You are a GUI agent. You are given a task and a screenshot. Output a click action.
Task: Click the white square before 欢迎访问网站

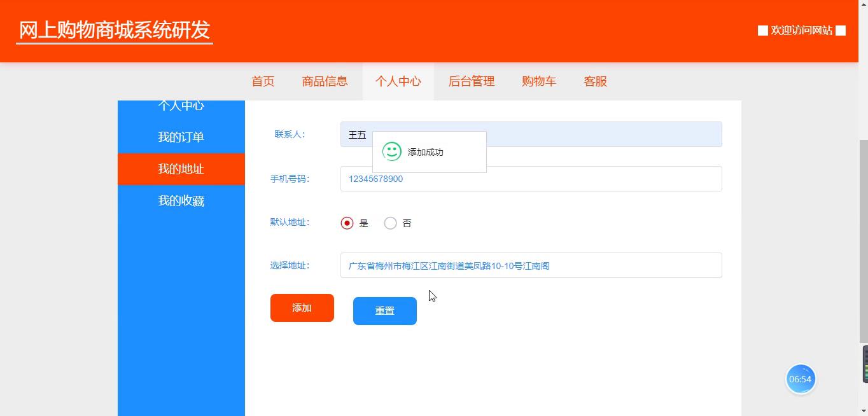click(x=762, y=31)
